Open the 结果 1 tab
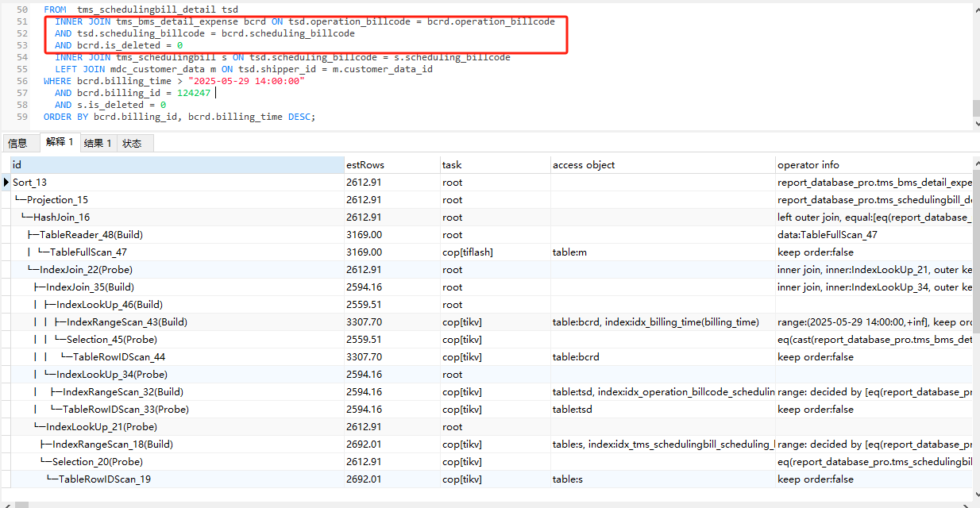Viewport: 980px width, 508px height. pos(98,143)
